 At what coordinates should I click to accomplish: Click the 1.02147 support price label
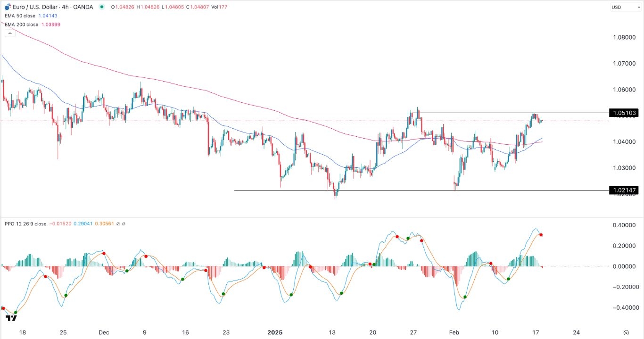[623, 190]
